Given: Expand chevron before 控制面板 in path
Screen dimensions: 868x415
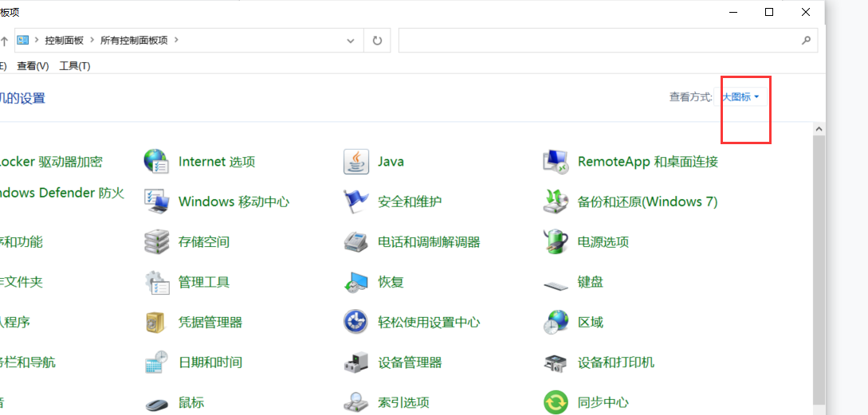Looking at the screenshot, I should point(37,40).
